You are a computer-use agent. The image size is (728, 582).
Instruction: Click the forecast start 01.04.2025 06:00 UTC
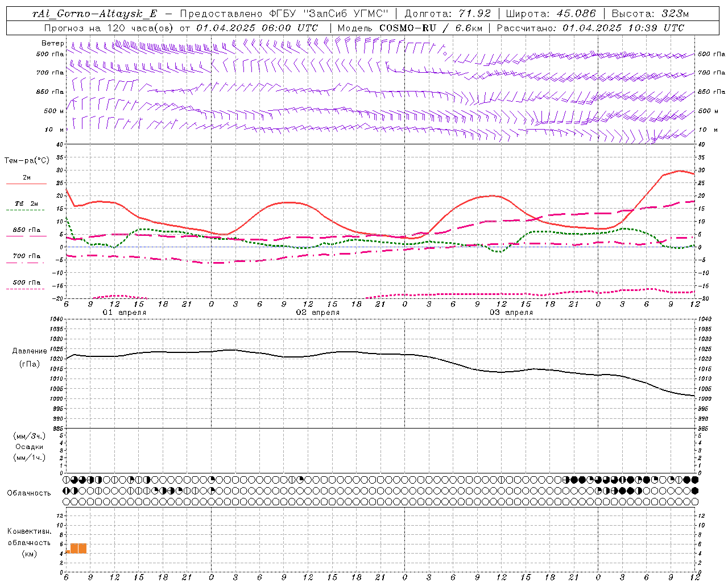pyautogui.click(x=257, y=28)
